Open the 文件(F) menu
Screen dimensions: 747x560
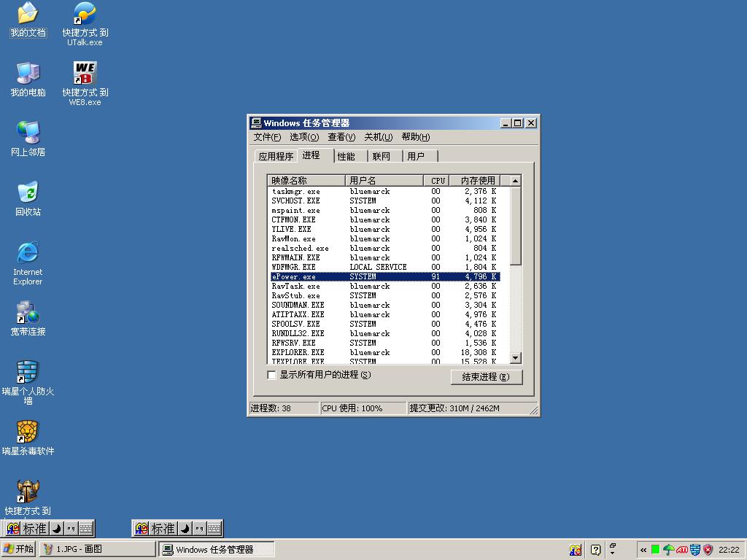(267, 137)
